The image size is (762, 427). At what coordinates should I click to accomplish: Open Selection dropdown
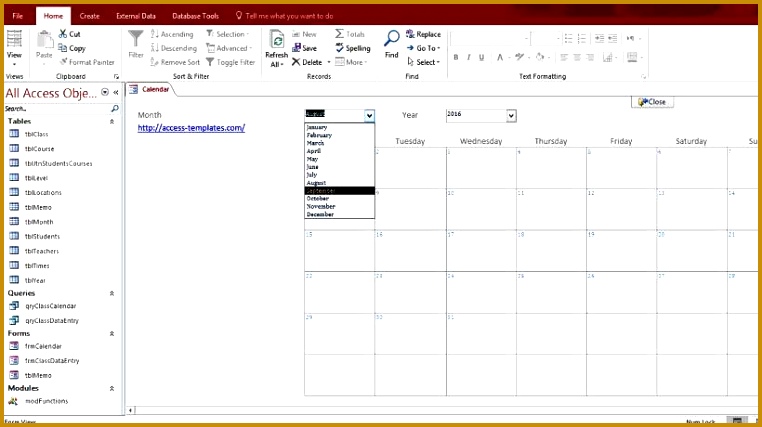(x=227, y=34)
